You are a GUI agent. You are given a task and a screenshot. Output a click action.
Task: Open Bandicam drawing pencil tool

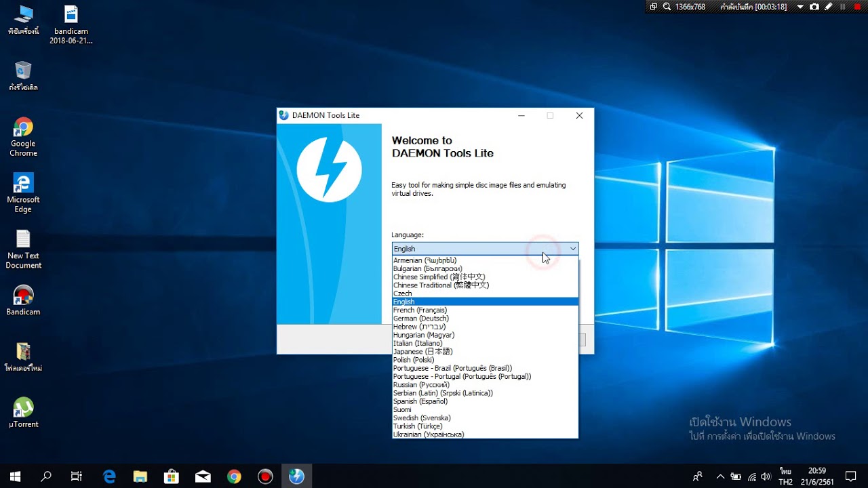(829, 7)
